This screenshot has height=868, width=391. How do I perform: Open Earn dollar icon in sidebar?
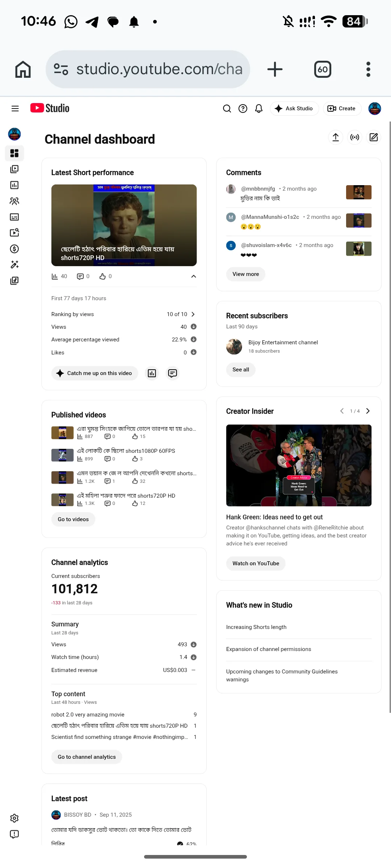(14, 249)
